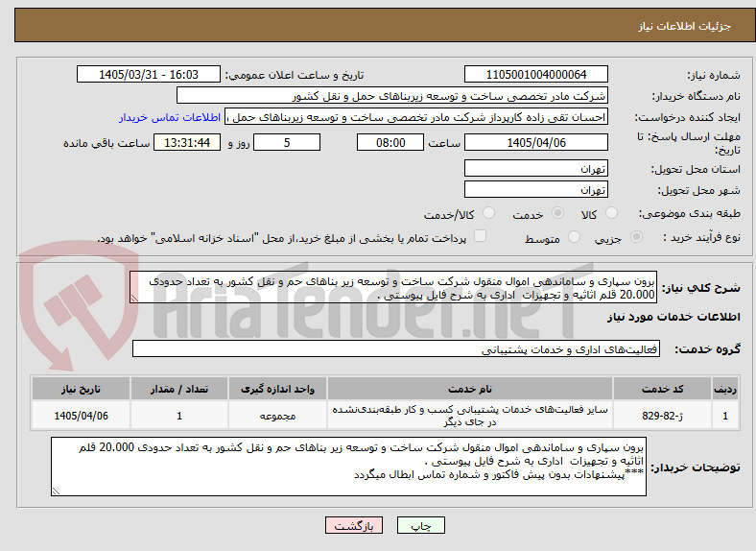Click the heading اطلاعات خدمات مورد نیاز
756x551 pixels.
click(x=673, y=317)
